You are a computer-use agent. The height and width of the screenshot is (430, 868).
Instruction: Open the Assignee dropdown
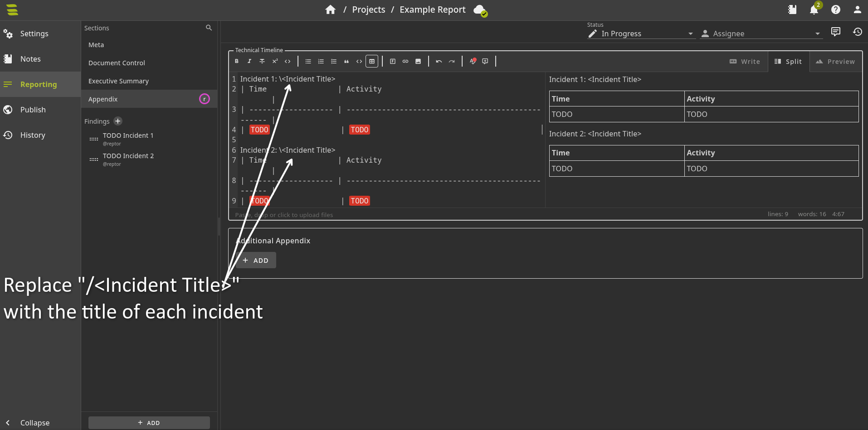point(761,34)
